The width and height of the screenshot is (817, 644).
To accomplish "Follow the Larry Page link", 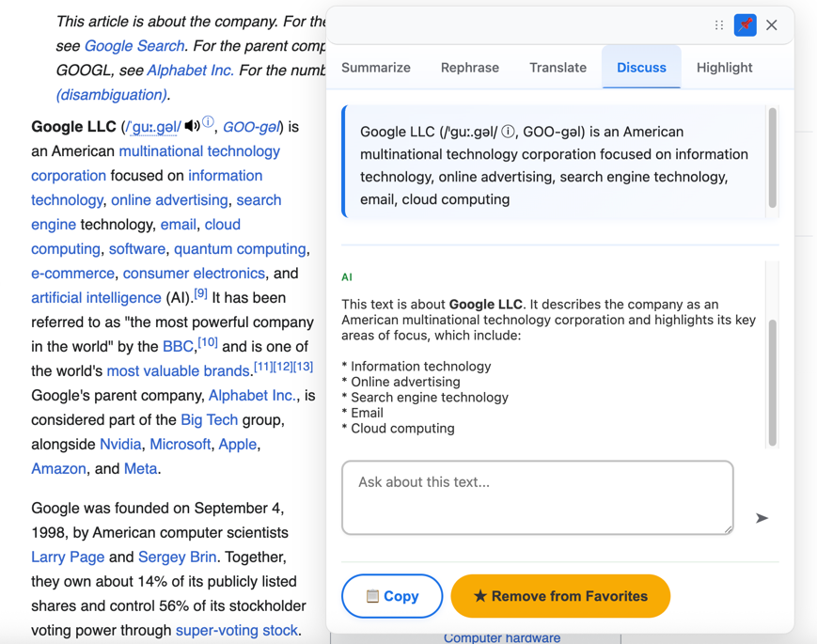I will (x=68, y=558).
